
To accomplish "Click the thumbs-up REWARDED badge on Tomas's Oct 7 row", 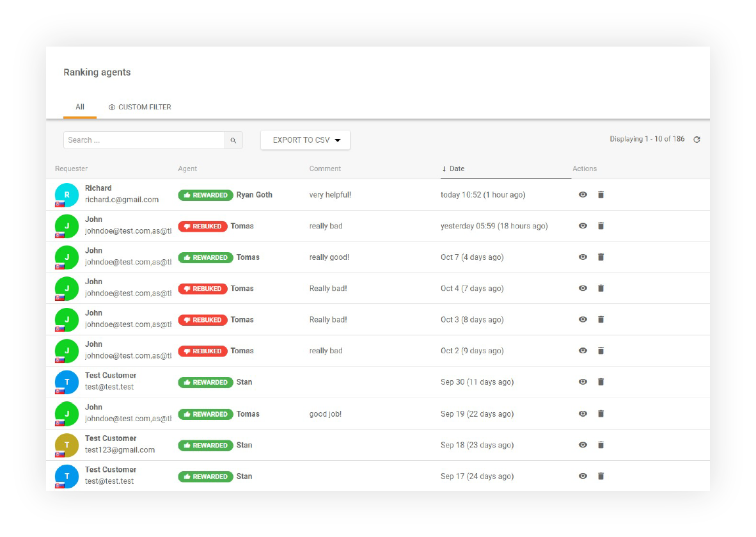I will coord(205,257).
